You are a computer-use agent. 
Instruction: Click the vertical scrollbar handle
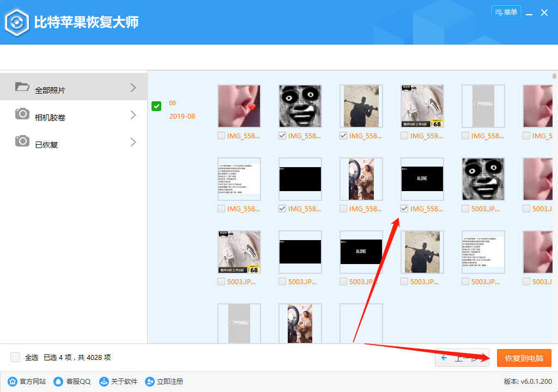tap(554, 76)
